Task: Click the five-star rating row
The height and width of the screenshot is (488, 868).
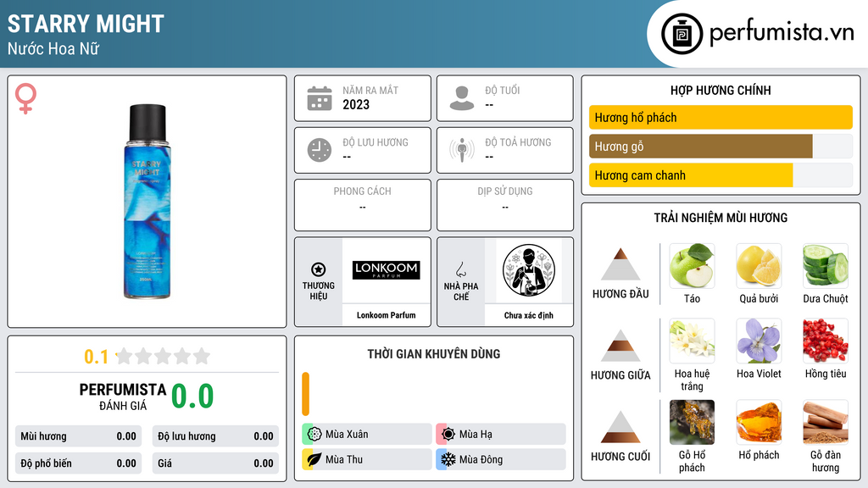Action: point(164,356)
